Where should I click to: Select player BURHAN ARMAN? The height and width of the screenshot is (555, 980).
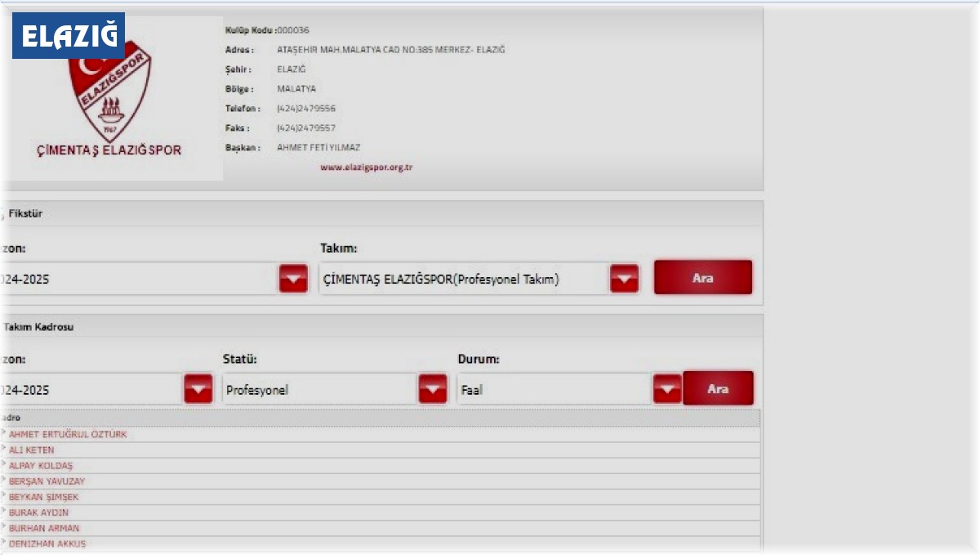point(44,528)
